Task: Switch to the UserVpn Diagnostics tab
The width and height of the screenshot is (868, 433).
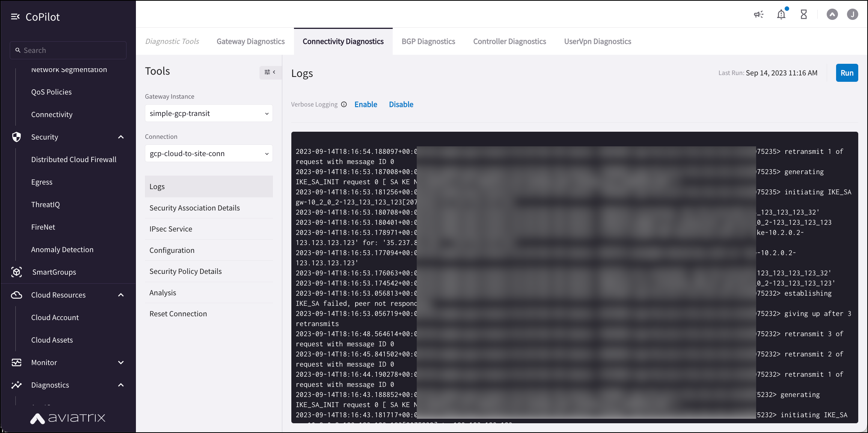Action: [x=597, y=42]
